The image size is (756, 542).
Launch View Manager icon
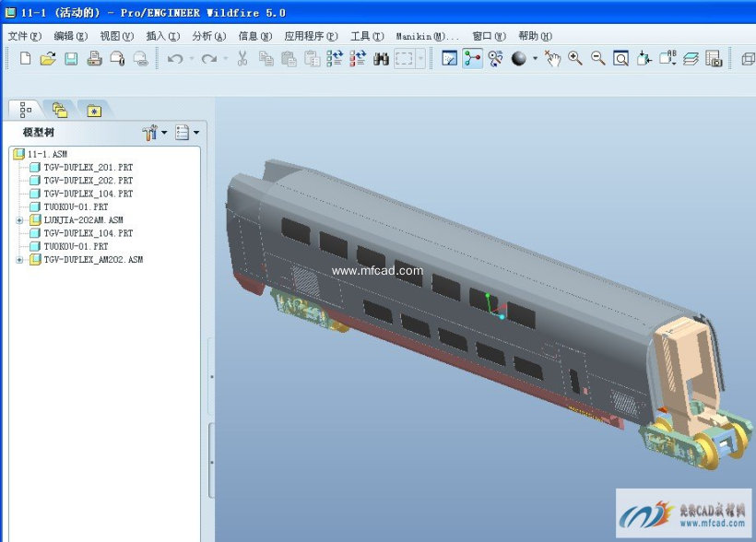[x=714, y=59]
